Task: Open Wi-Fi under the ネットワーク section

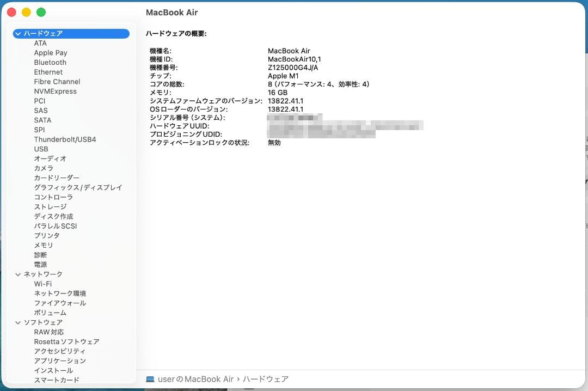Action: (42, 284)
